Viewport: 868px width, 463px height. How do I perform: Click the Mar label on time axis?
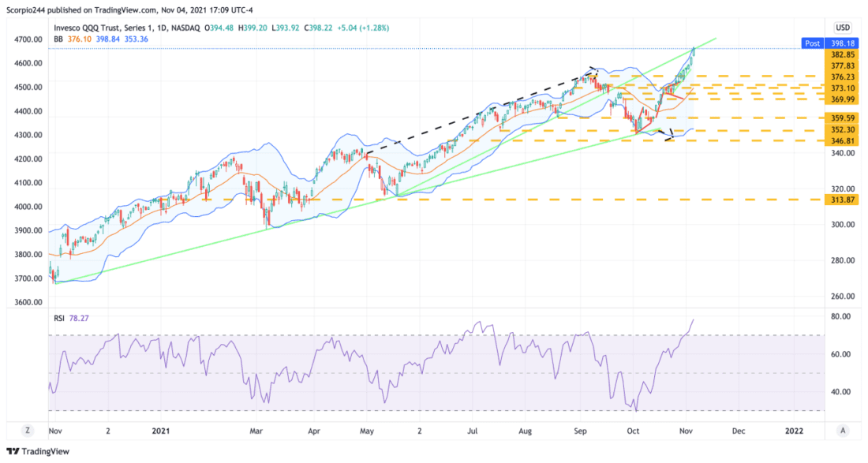pos(256,431)
